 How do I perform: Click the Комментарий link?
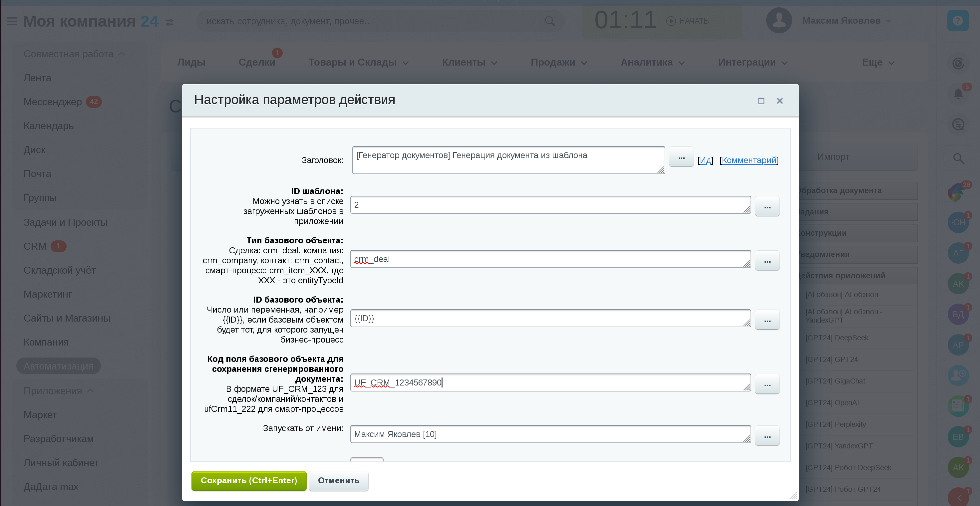pyautogui.click(x=749, y=160)
